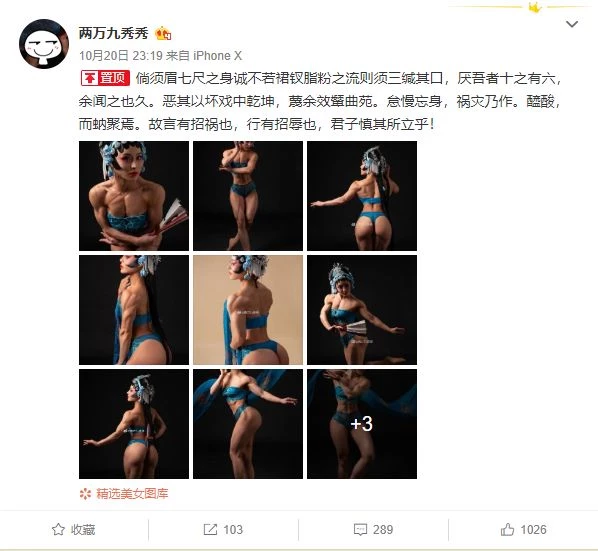
Task: Click the like count 1026
Action: coord(533,529)
